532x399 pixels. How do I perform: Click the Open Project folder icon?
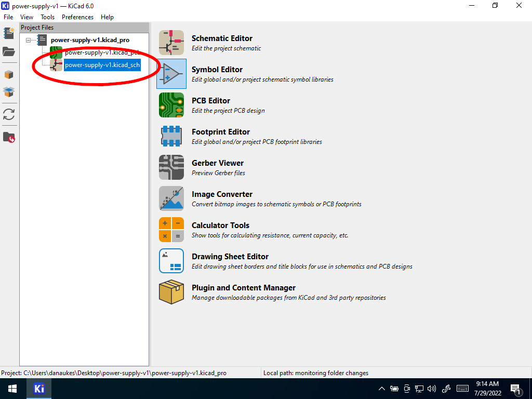click(x=9, y=51)
